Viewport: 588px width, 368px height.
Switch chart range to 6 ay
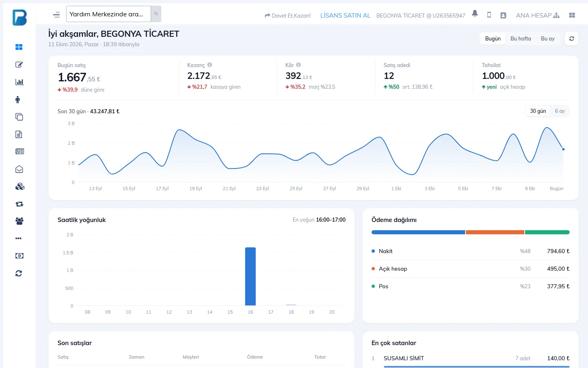coord(560,111)
